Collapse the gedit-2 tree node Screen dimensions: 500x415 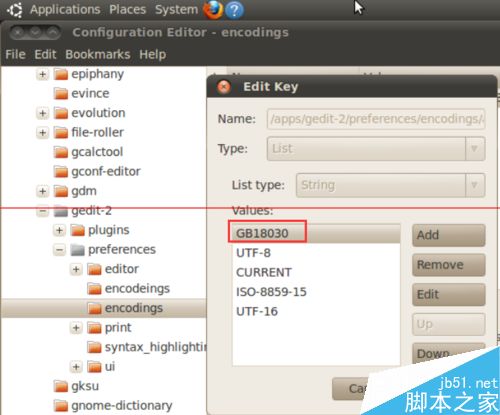click(x=42, y=211)
